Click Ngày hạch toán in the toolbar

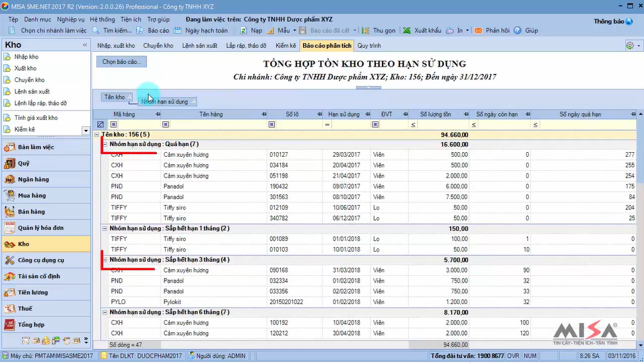[x=201, y=30]
